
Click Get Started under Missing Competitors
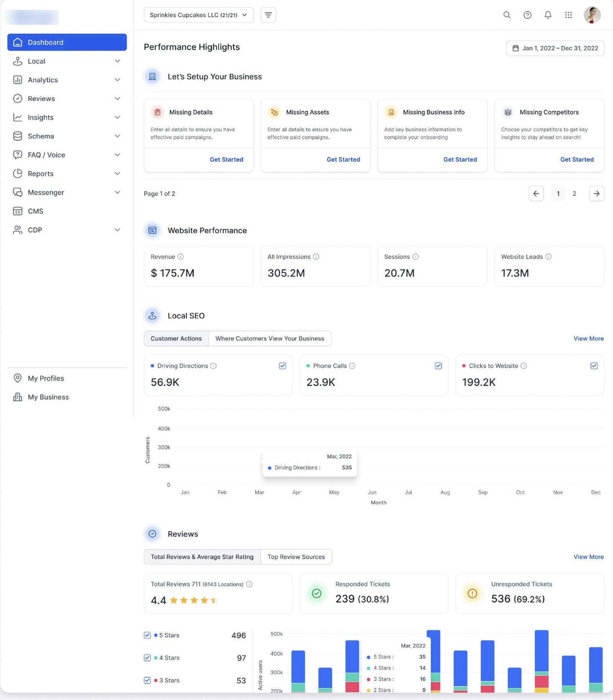point(577,159)
